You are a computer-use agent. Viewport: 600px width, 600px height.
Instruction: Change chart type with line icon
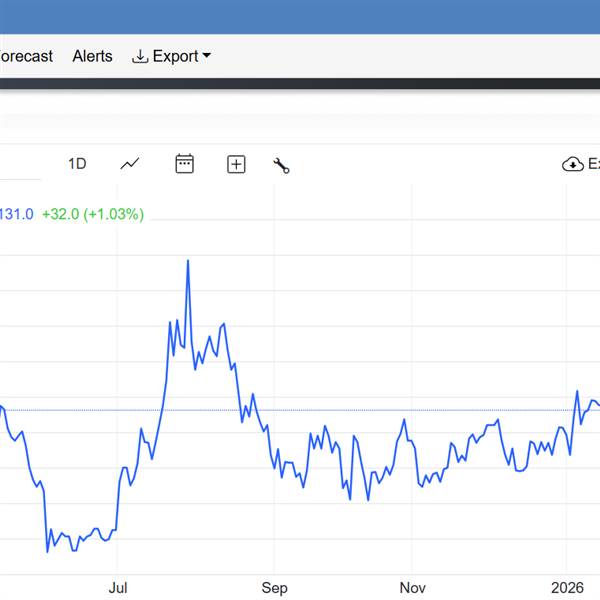[130, 164]
